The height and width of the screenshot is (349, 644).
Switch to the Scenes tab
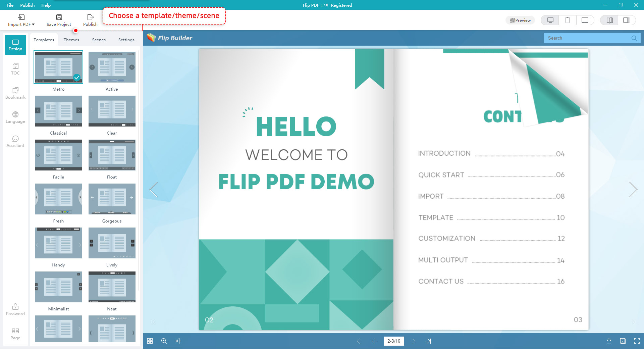pyautogui.click(x=99, y=40)
